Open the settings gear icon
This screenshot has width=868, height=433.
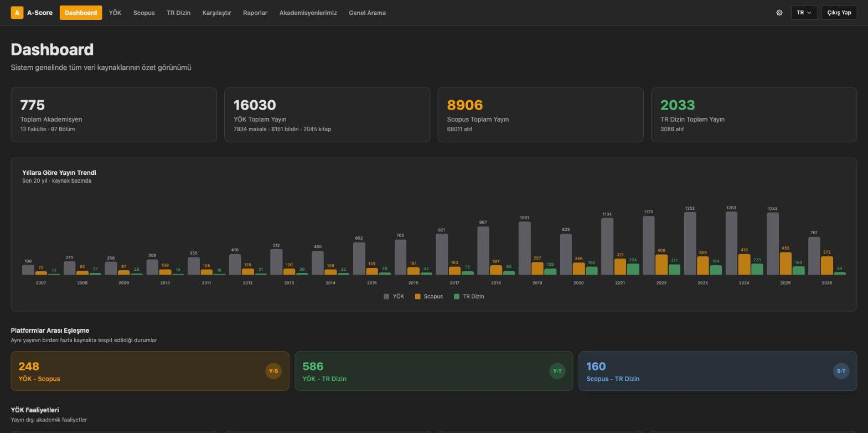779,13
